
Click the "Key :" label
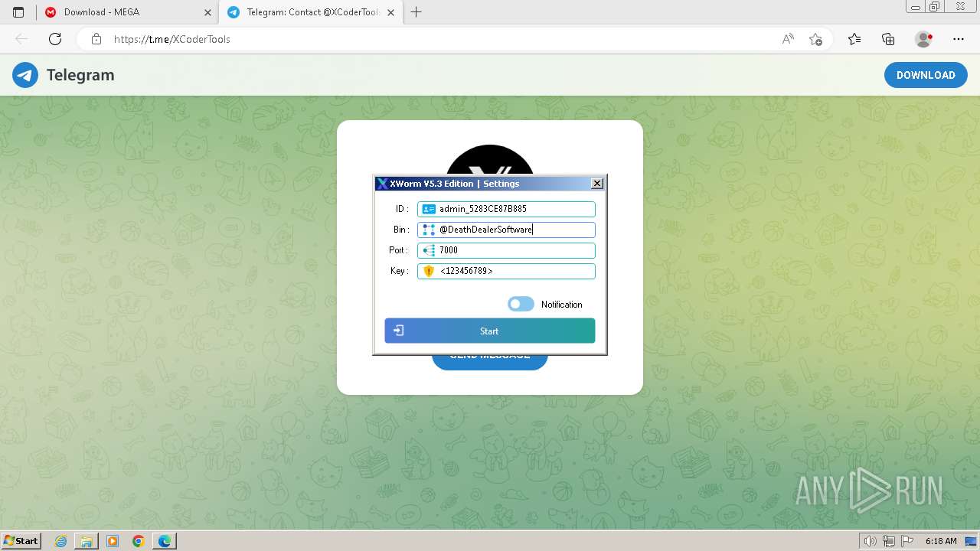400,271
